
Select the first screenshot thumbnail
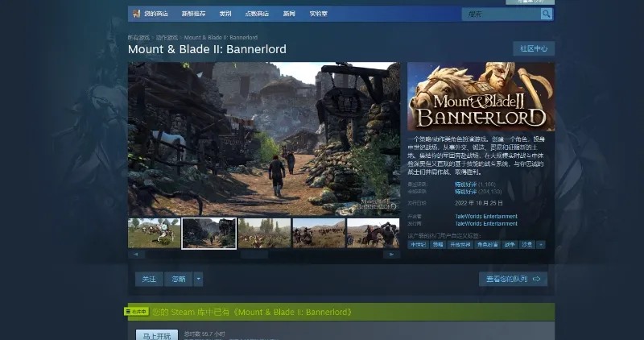154,233
